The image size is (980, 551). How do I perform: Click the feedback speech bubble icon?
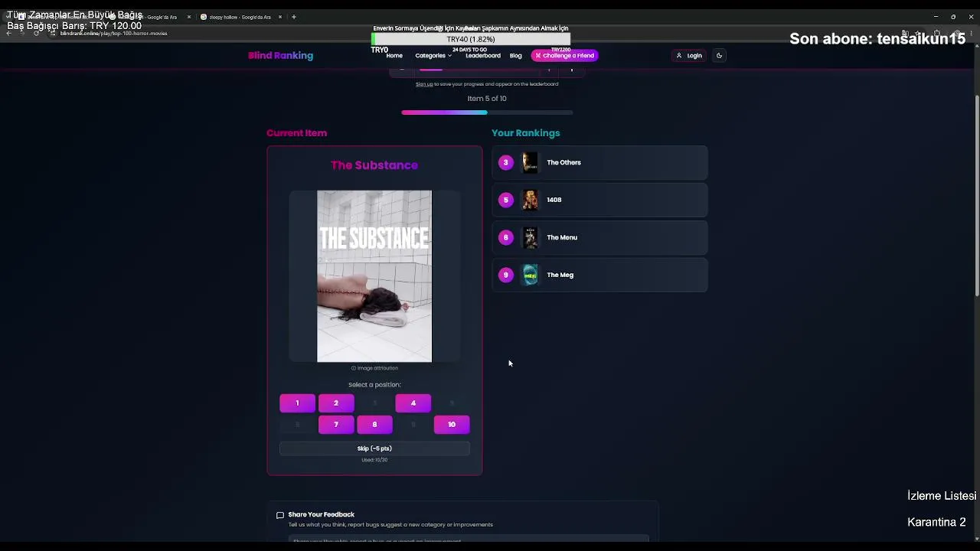(280, 515)
